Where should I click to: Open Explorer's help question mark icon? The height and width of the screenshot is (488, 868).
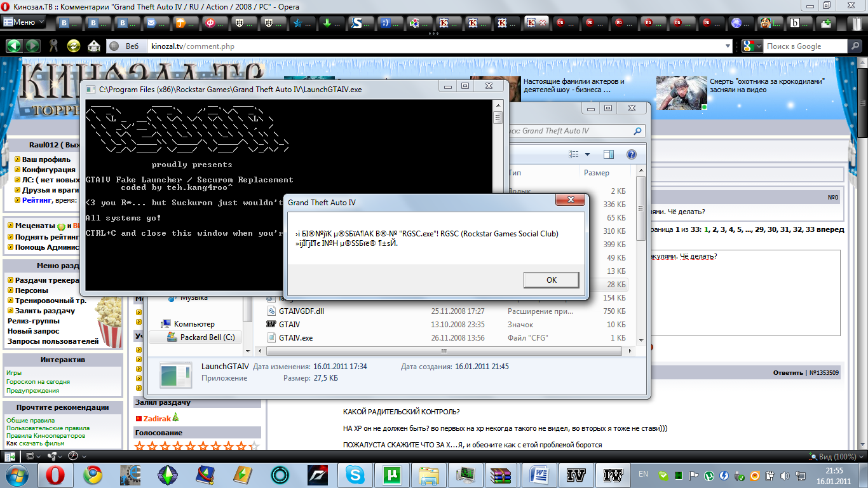[x=632, y=154]
